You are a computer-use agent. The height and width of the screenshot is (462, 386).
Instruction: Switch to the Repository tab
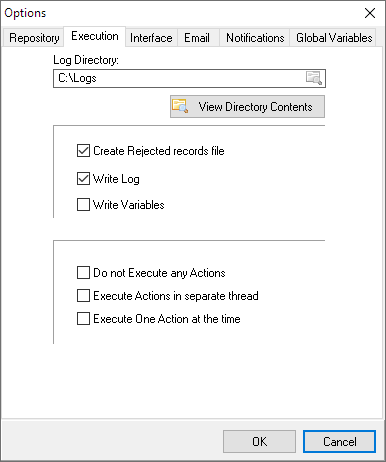tap(34, 38)
